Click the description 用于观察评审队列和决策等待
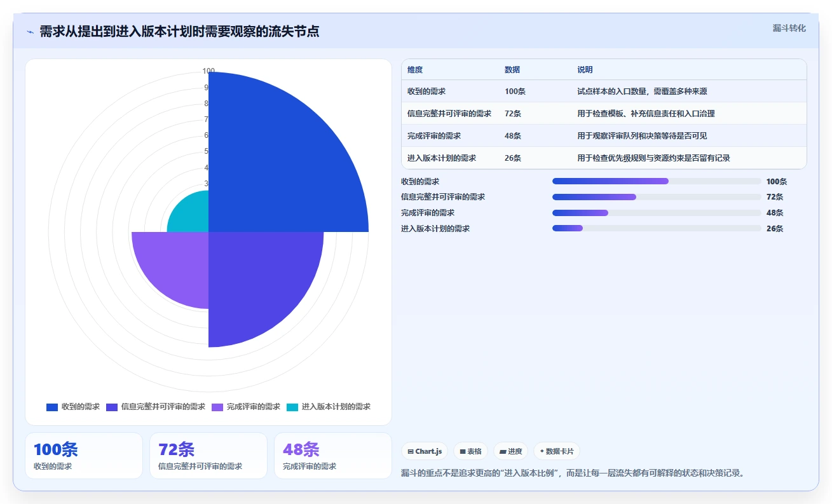Screen dimensions: 832x504 click(x=642, y=136)
